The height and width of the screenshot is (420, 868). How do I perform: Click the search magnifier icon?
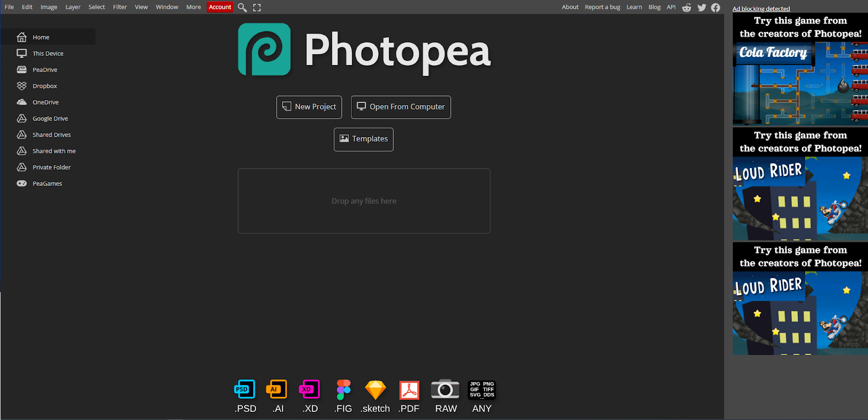[x=242, y=8]
